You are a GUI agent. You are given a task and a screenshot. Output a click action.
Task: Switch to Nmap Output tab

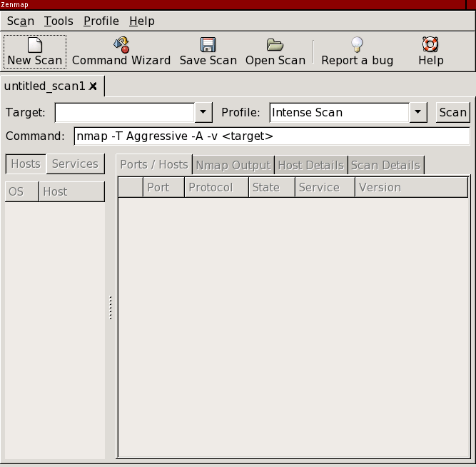pyautogui.click(x=233, y=165)
